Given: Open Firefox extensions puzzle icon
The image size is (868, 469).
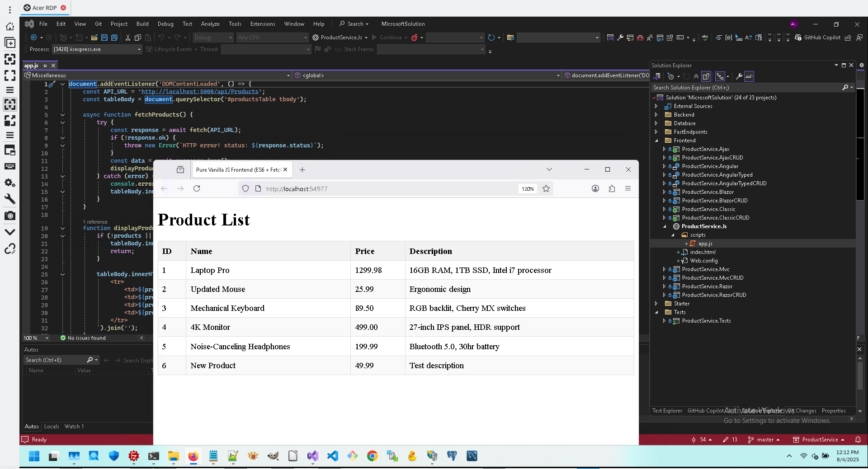Looking at the screenshot, I should tap(612, 189).
